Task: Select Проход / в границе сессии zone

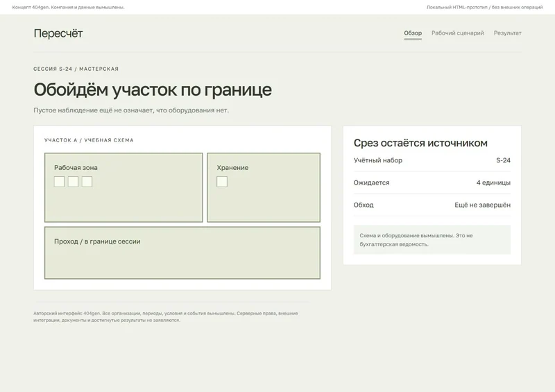Action: point(182,253)
